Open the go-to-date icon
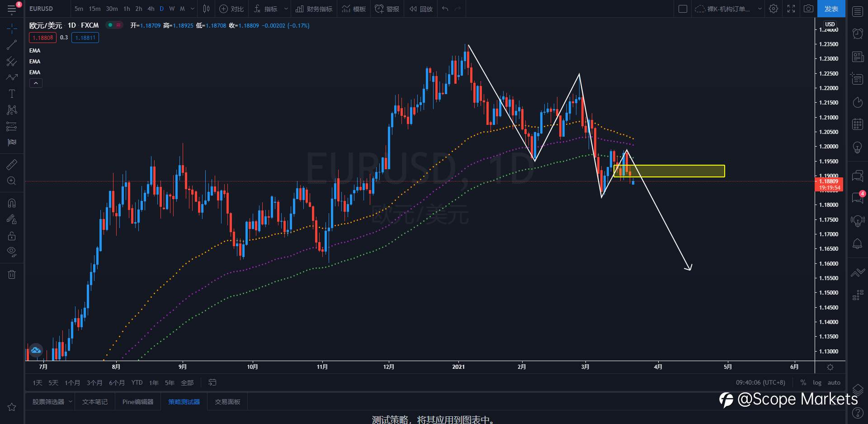The height and width of the screenshot is (424, 868). pos(212,383)
